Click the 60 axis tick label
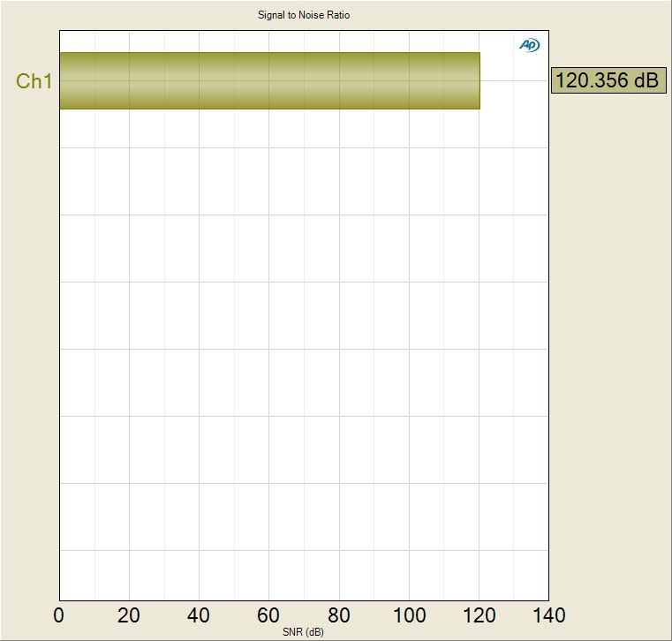 268,615
